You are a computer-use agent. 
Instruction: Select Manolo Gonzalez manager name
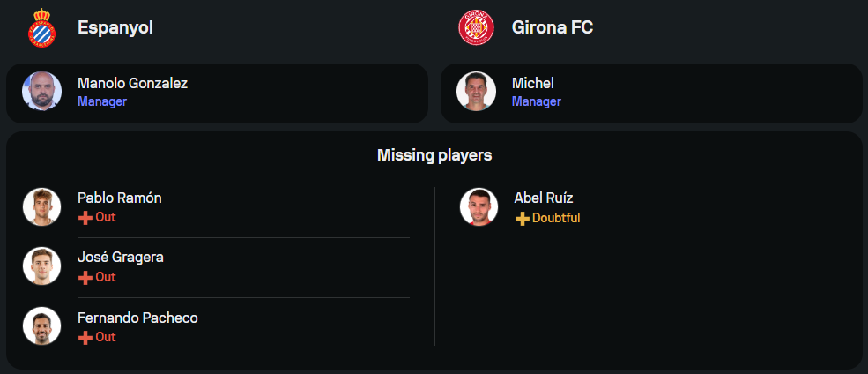click(x=132, y=84)
